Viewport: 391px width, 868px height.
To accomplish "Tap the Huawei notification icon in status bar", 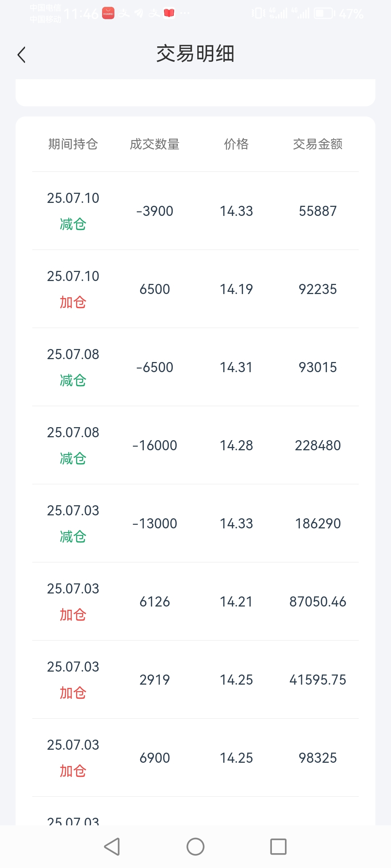I will pos(108,13).
